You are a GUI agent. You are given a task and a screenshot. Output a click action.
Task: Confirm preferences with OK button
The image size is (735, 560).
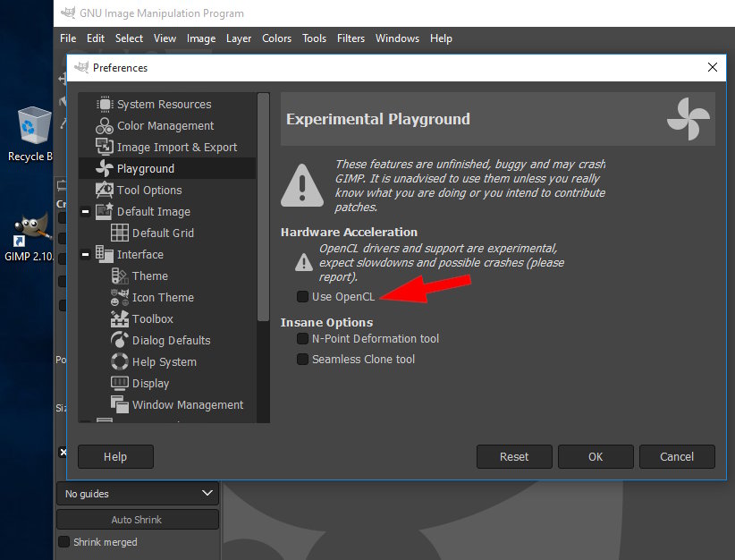coord(596,457)
